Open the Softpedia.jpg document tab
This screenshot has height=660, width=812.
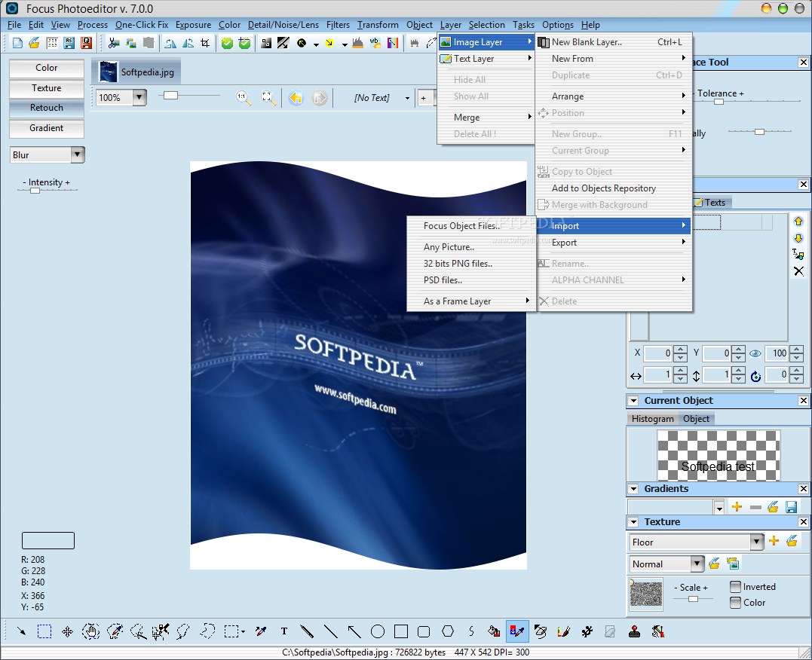pyautogui.click(x=136, y=72)
